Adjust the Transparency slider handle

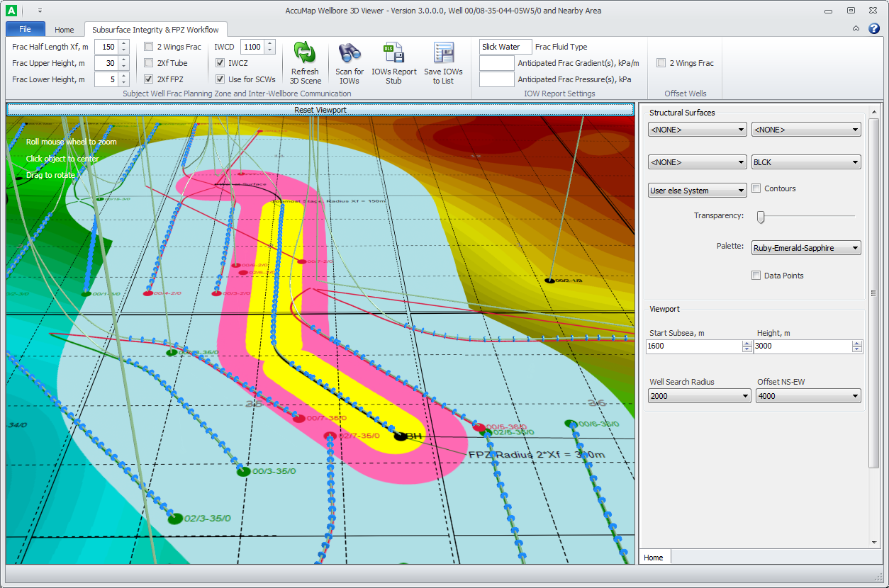[x=761, y=217]
